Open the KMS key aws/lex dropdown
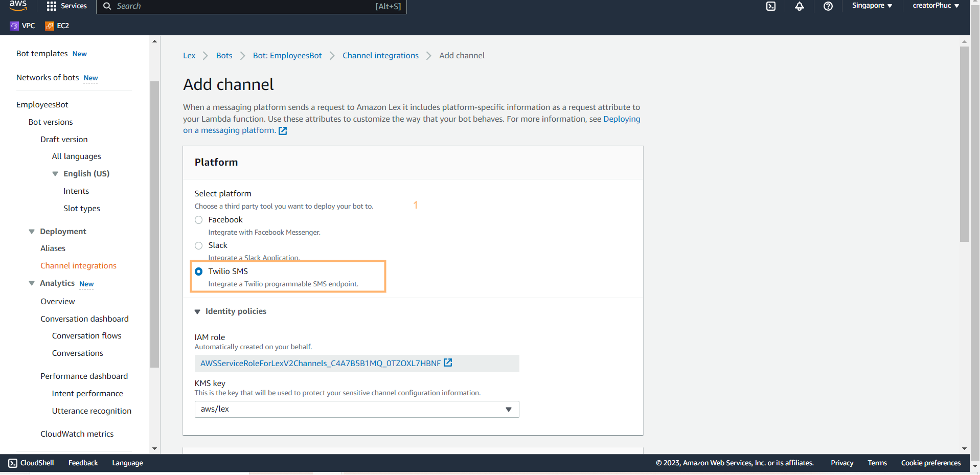This screenshot has width=980, height=475. tap(357, 409)
